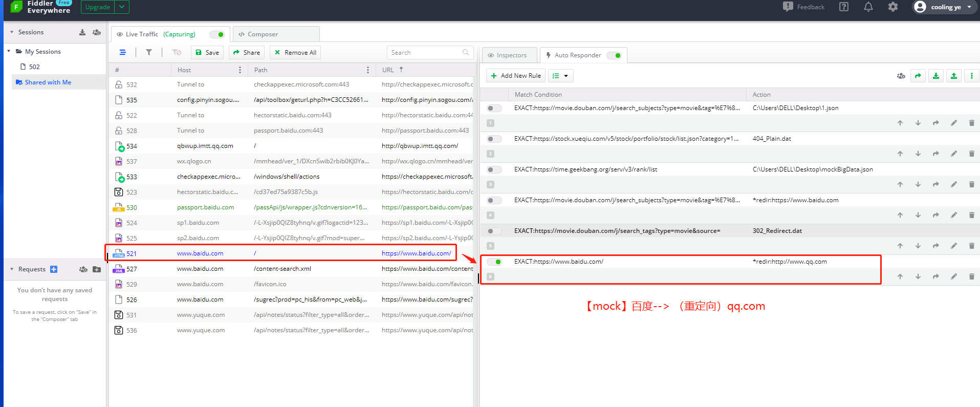This screenshot has width=980, height=407.
Task: Move rule 4 up with arrow icon
Action: (x=900, y=215)
